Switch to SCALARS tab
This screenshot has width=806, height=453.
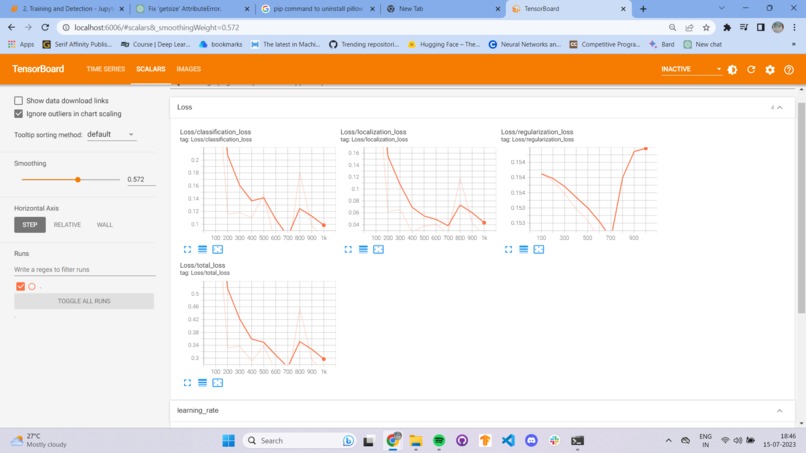tap(151, 69)
